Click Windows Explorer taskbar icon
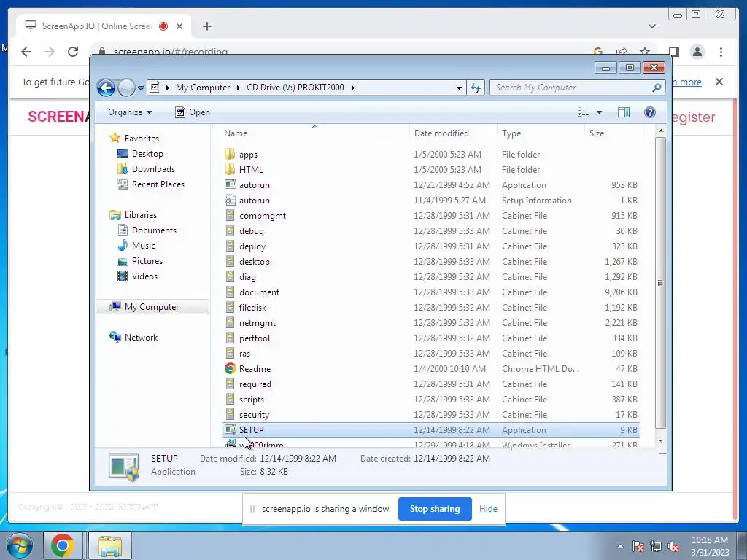This screenshot has width=747, height=560. (x=110, y=545)
